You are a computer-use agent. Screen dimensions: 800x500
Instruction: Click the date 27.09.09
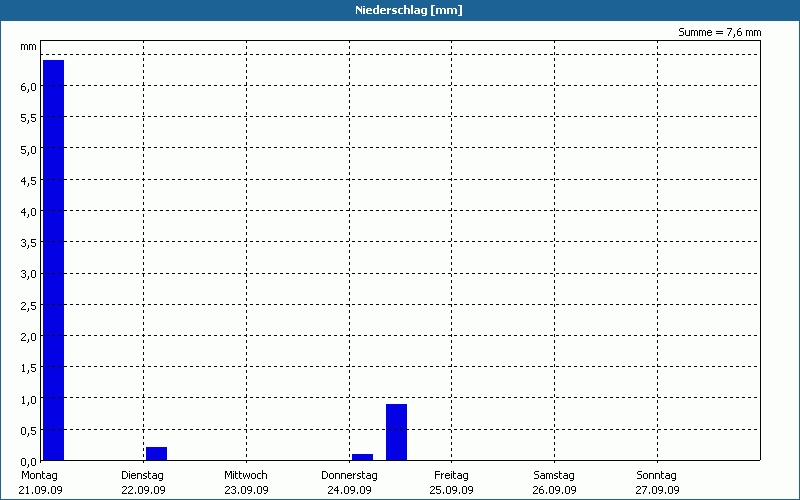coord(658,490)
